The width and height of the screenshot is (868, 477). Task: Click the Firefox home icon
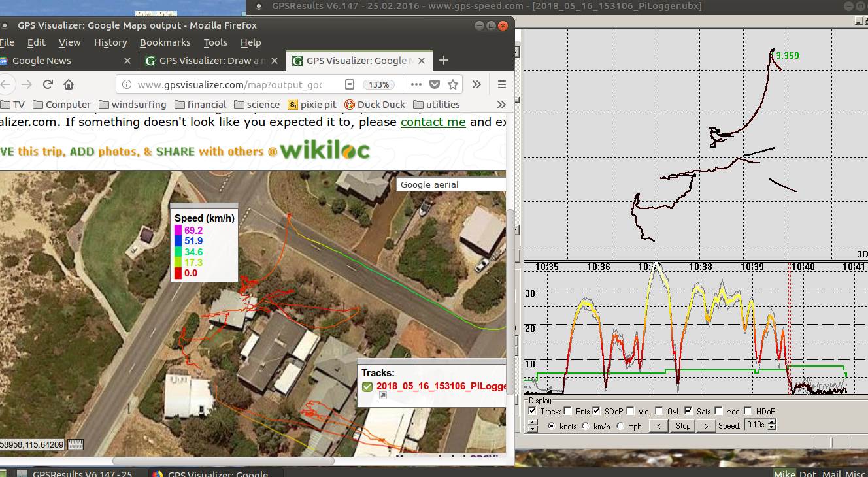coord(69,84)
